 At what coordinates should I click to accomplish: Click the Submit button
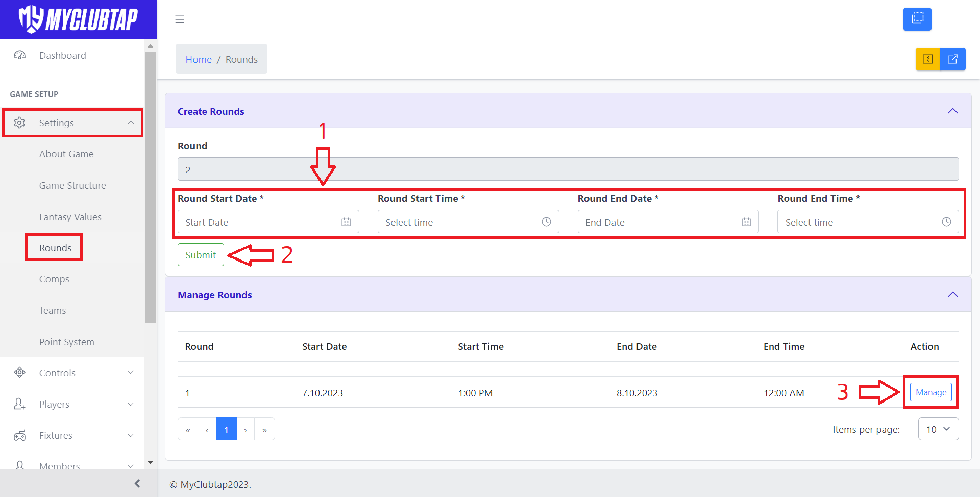(x=201, y=255)
